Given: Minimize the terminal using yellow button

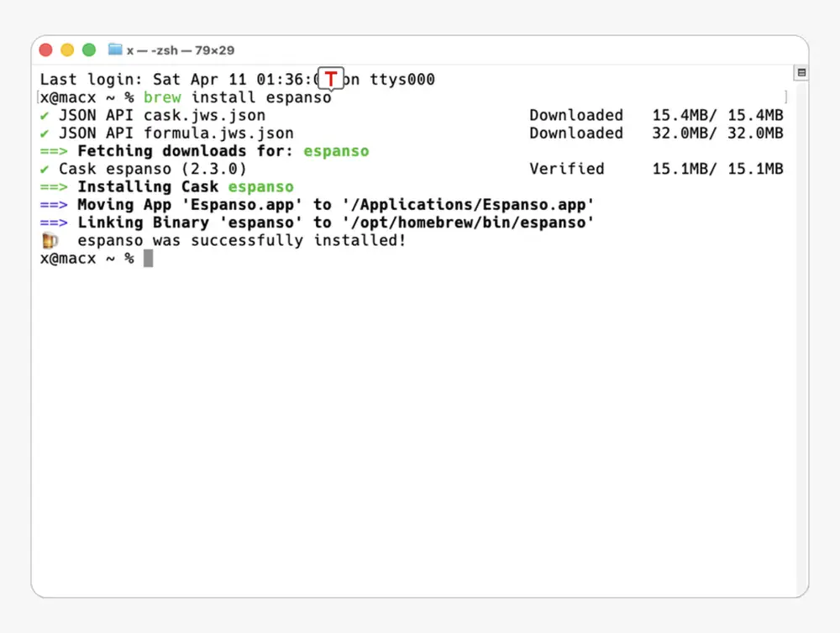Looking at the screenshot, I should coord(67,50).
